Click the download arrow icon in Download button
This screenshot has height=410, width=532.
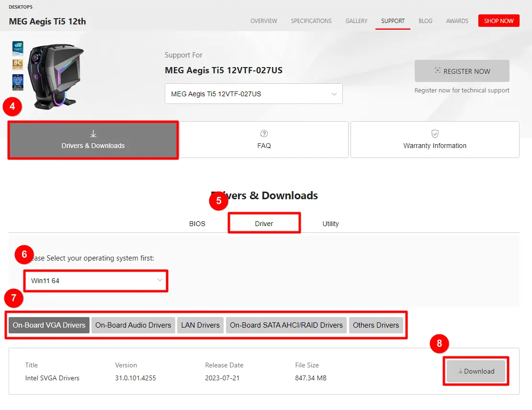460,371
